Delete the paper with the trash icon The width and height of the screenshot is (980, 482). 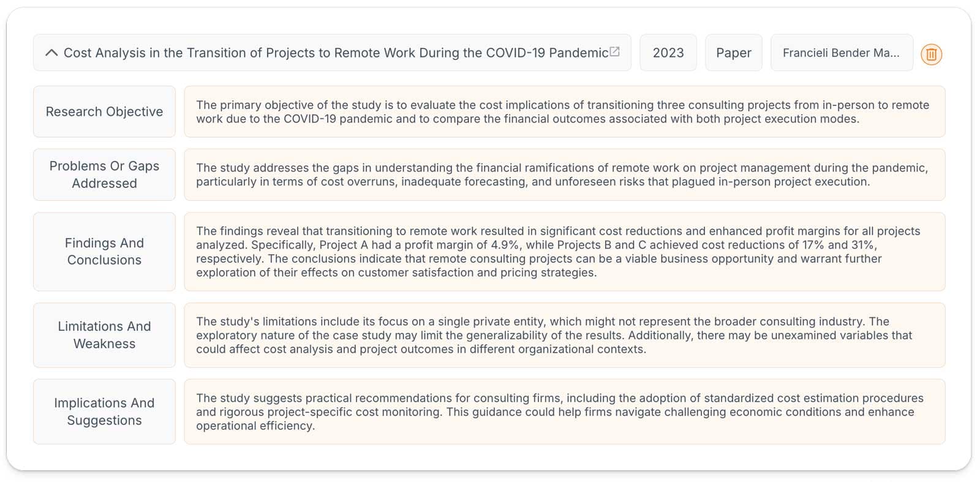tap(931, 55)
